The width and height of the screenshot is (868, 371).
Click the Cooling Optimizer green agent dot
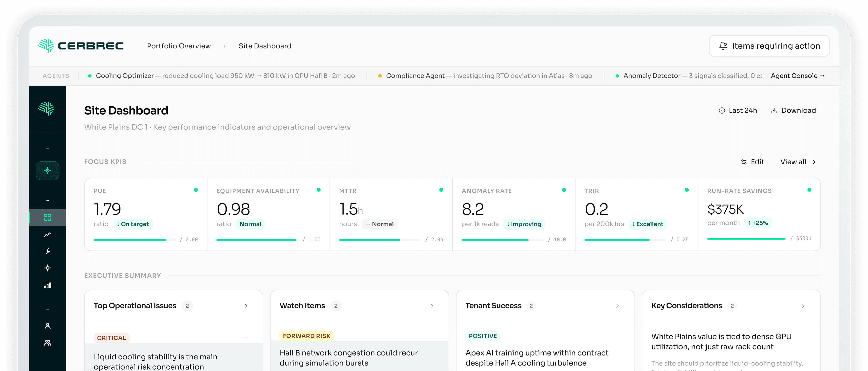(x=90, y=76)
